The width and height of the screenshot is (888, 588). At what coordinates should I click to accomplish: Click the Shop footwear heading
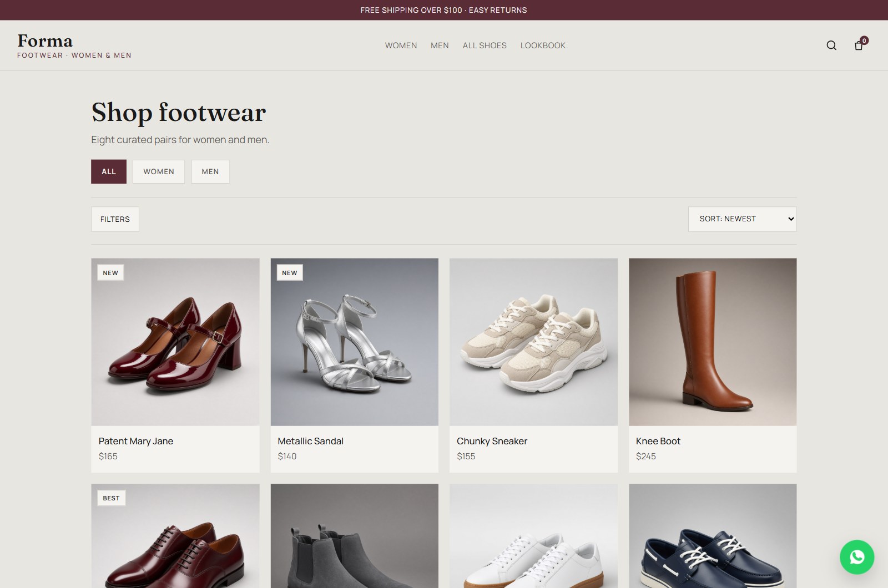(179, 113)
